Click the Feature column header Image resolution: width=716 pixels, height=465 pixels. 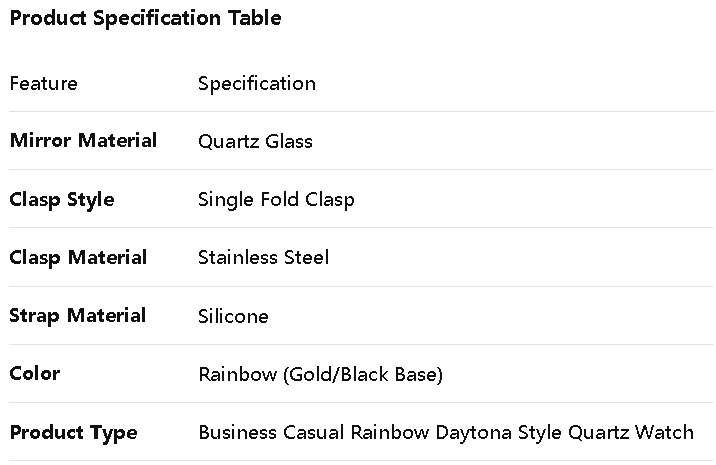(43, 83)
